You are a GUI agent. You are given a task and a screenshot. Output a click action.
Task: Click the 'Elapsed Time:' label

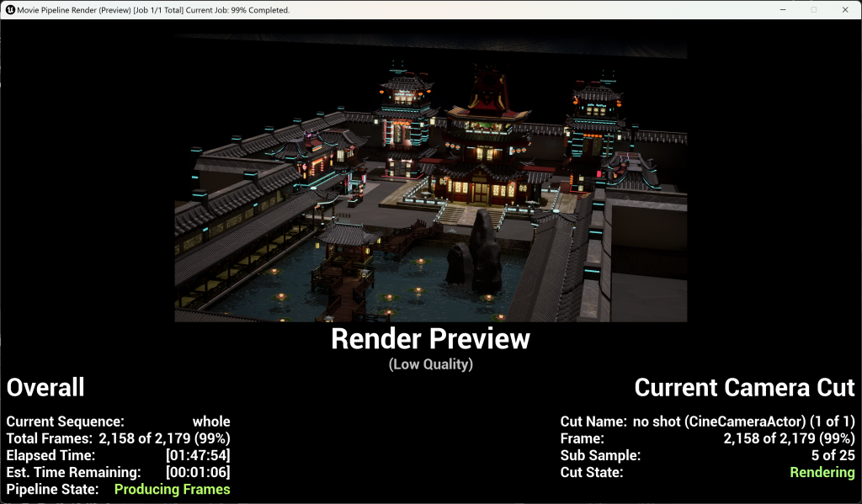pyautogui.click(x=51, y=456)
